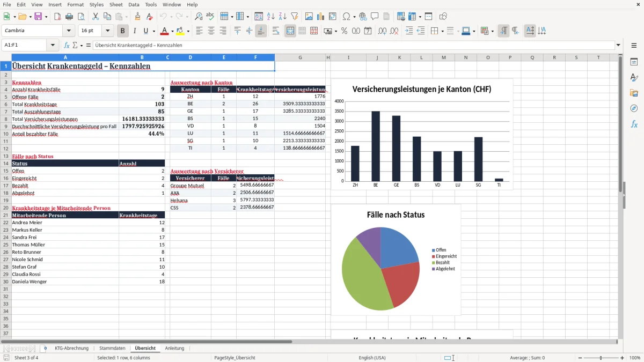Select the Clone Formatting paintbrush
This screenshot has width=644, height=362.
tap(138, 17)
